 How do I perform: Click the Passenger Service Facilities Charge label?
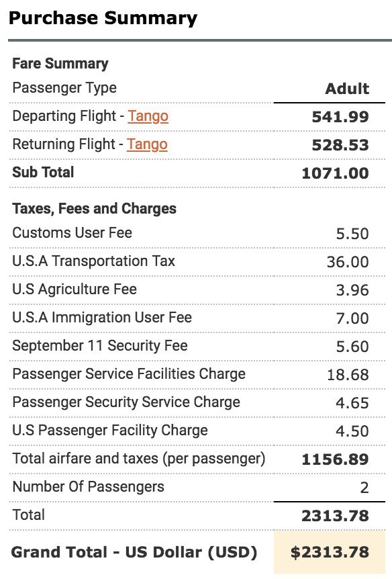pos(129,373)
